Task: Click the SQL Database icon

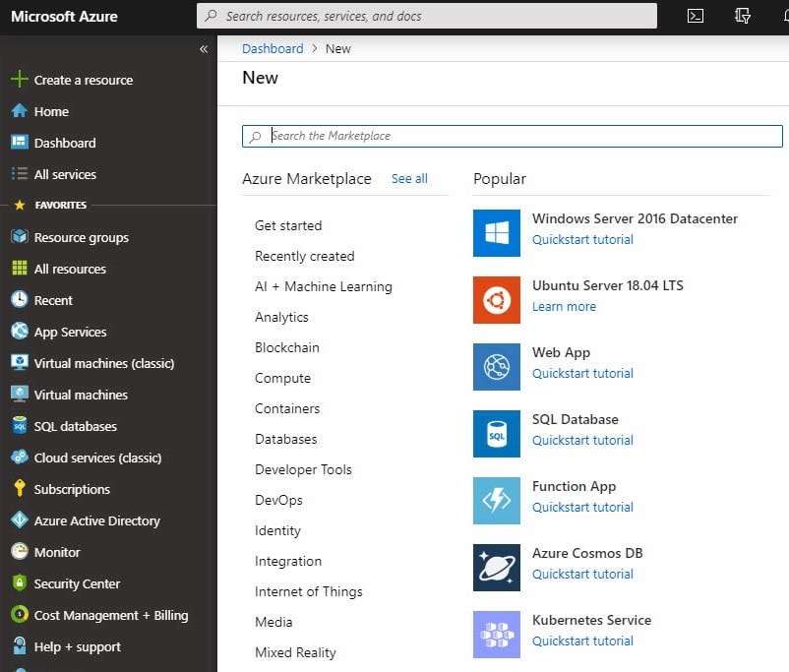Action: coord(497,434)
